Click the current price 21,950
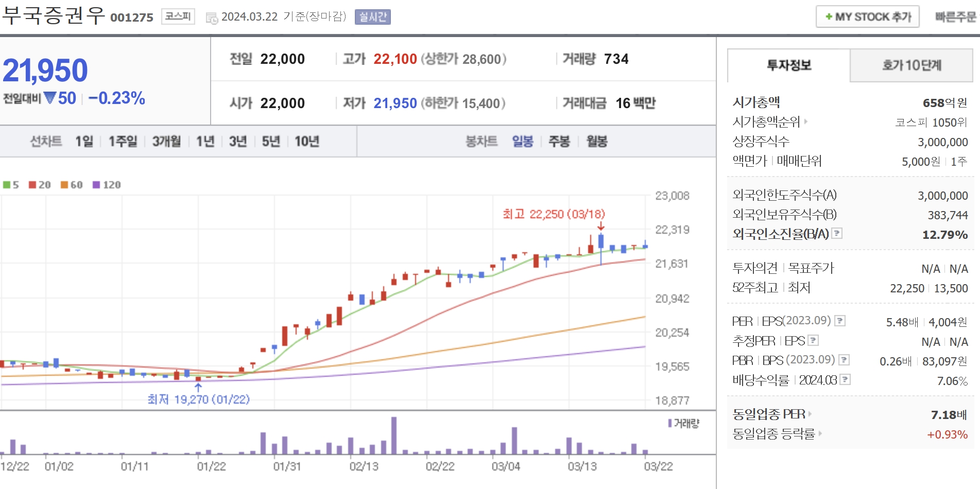The height and width of the screenshot is (489, 980). [x=45, y=70]
